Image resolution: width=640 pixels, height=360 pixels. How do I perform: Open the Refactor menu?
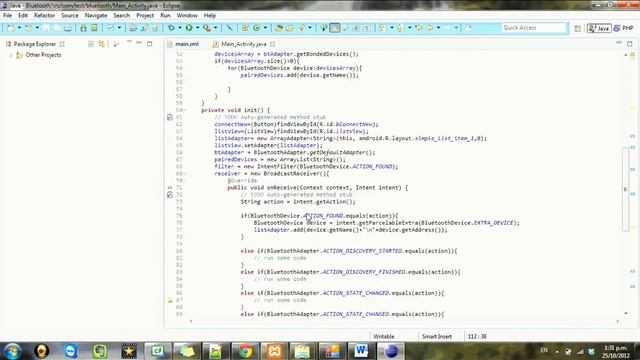(x=44, y=16)
